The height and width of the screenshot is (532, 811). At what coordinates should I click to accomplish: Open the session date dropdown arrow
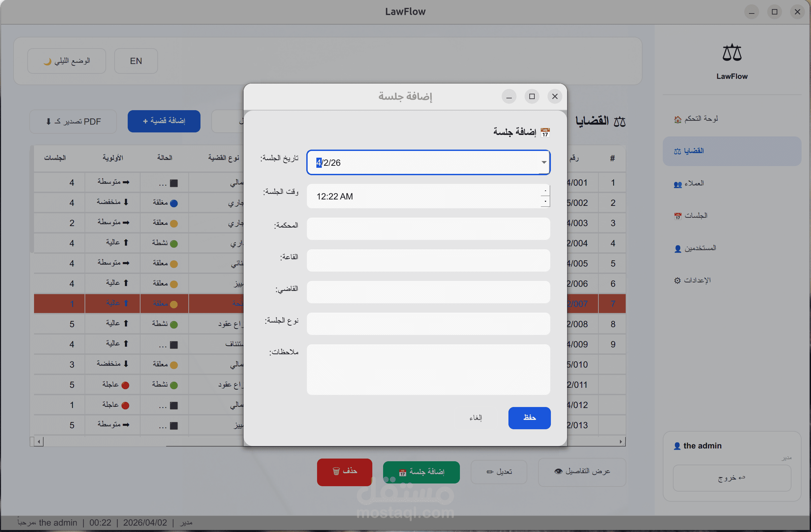544,163
